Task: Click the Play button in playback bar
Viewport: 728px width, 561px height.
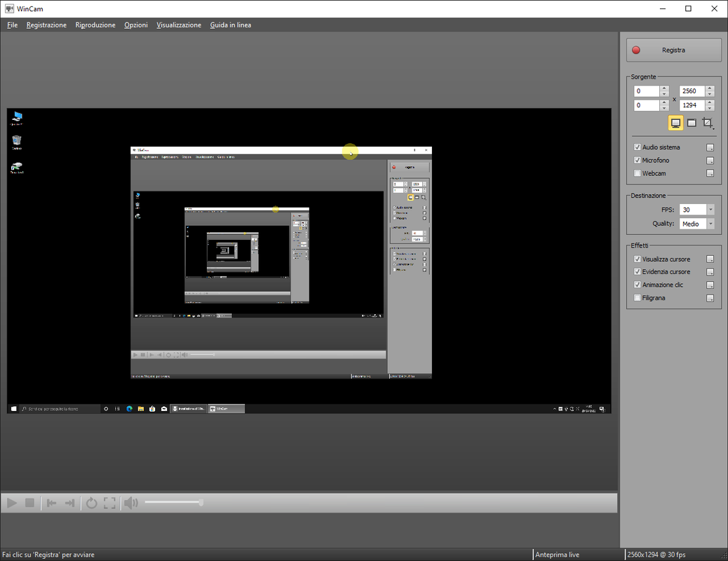Action: tap(12, 503)
